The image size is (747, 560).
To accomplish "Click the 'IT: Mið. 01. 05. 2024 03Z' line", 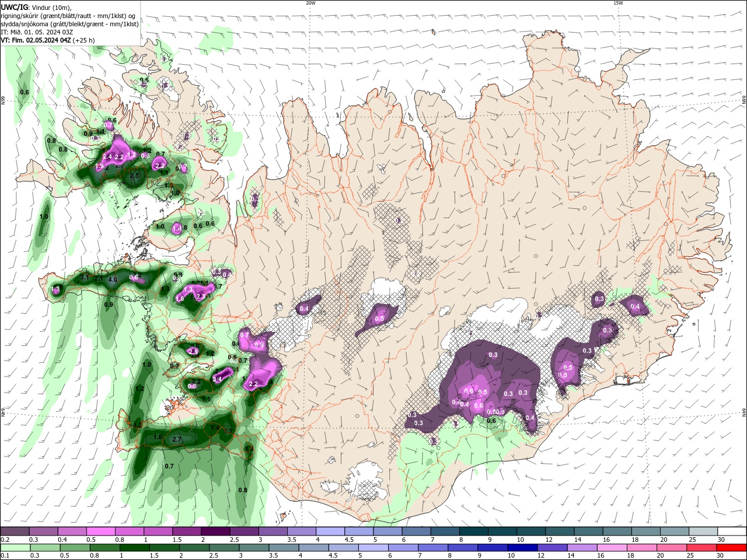I will (37, 32).
